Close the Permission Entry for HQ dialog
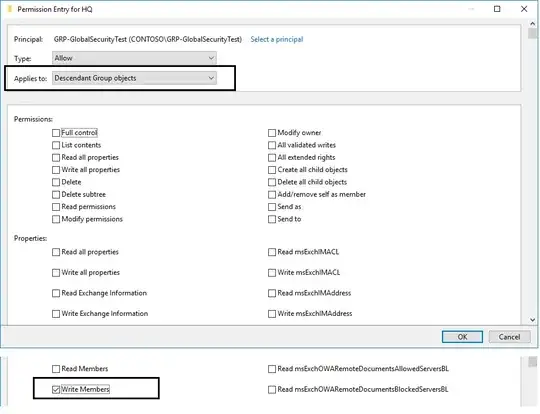This screenshot has width=540, height=414. [524, 9]
